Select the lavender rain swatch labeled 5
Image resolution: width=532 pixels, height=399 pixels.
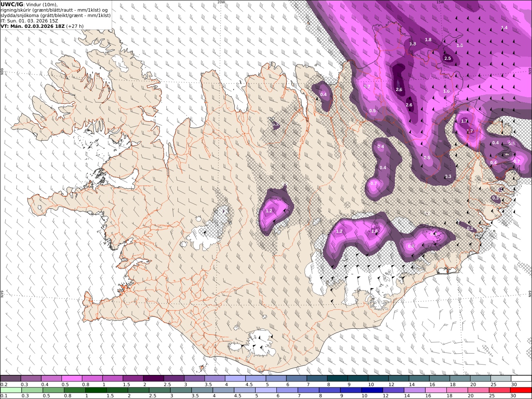pos(266,390)
